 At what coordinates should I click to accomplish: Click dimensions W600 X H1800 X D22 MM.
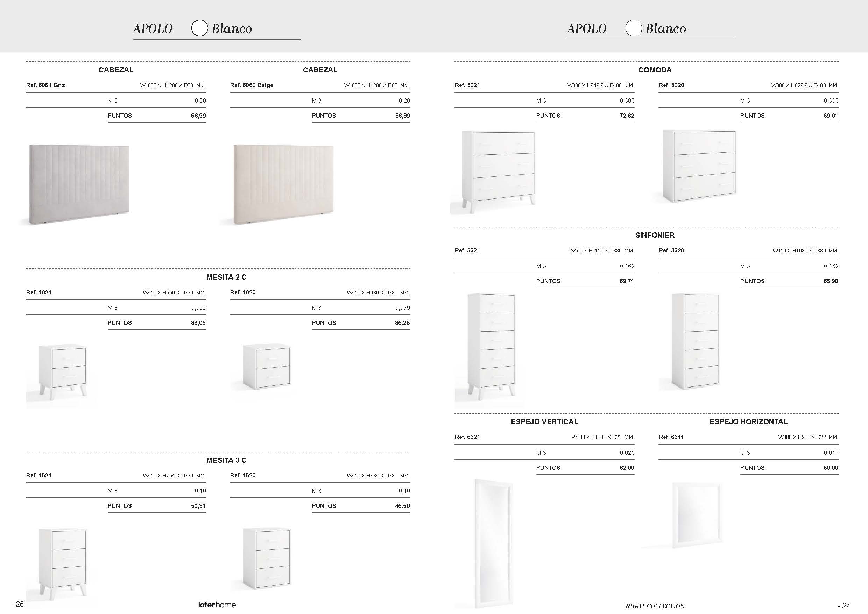(x=603, y=437)
